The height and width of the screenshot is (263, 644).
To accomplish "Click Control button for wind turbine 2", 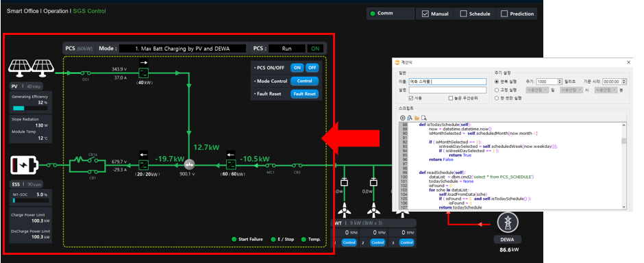I will [x=377, y=243].
